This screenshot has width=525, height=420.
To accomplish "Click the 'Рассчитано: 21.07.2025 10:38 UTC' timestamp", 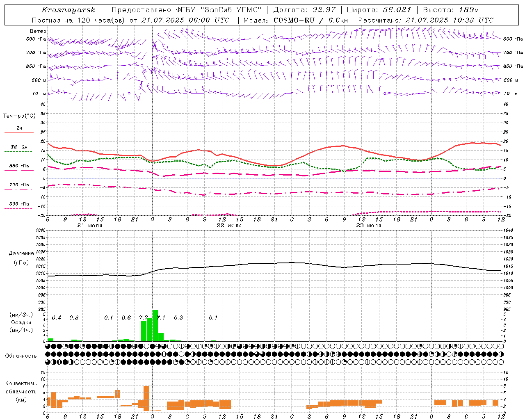I will click(426, 20).
